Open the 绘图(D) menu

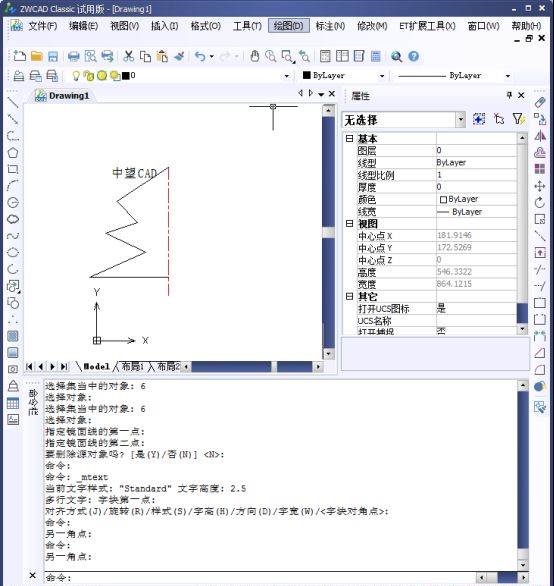[289, 26]
